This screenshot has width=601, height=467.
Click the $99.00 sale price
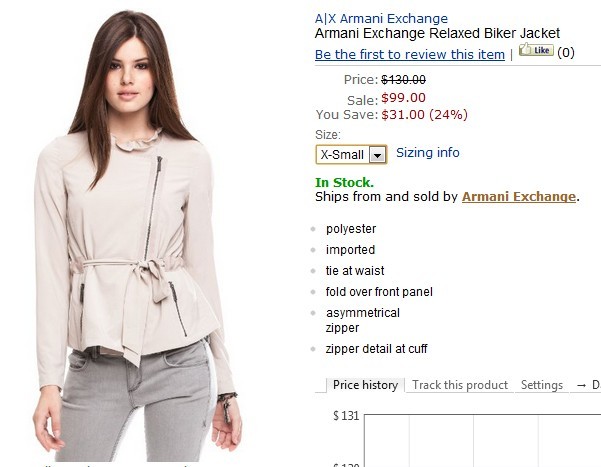click(x=403, y=98)
